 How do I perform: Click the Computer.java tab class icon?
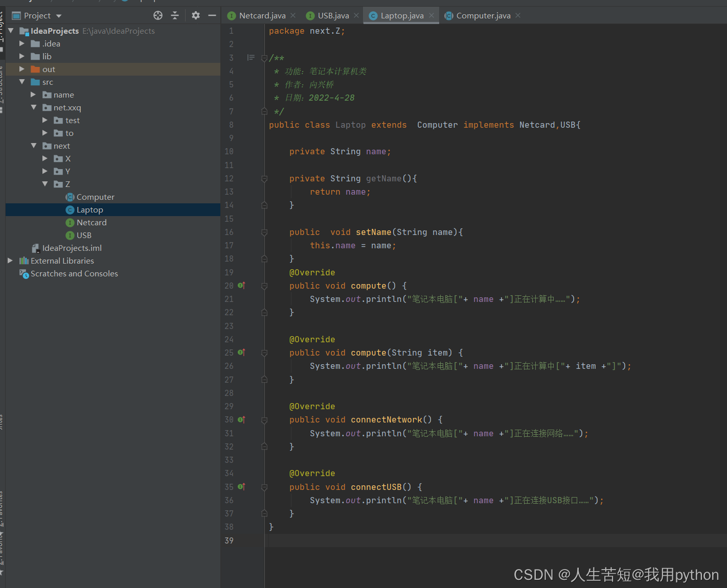(449, 16)
